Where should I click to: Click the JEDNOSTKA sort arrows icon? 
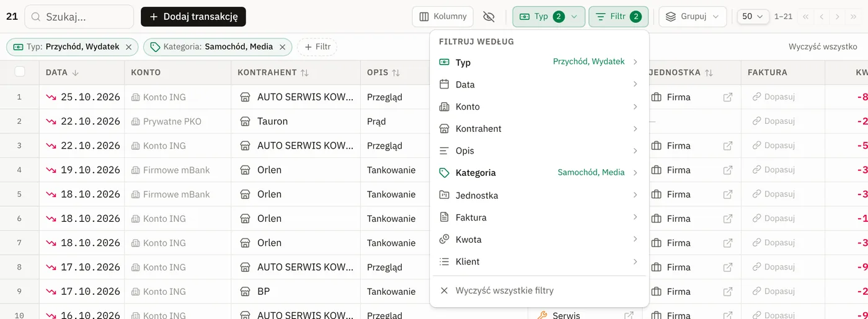(x=709, y=72)
